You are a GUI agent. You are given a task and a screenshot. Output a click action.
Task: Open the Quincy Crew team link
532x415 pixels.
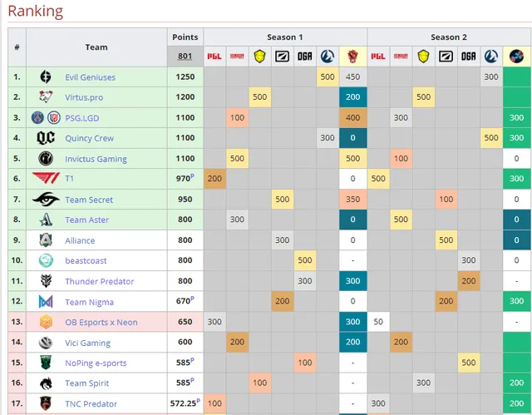click(89, 138)
